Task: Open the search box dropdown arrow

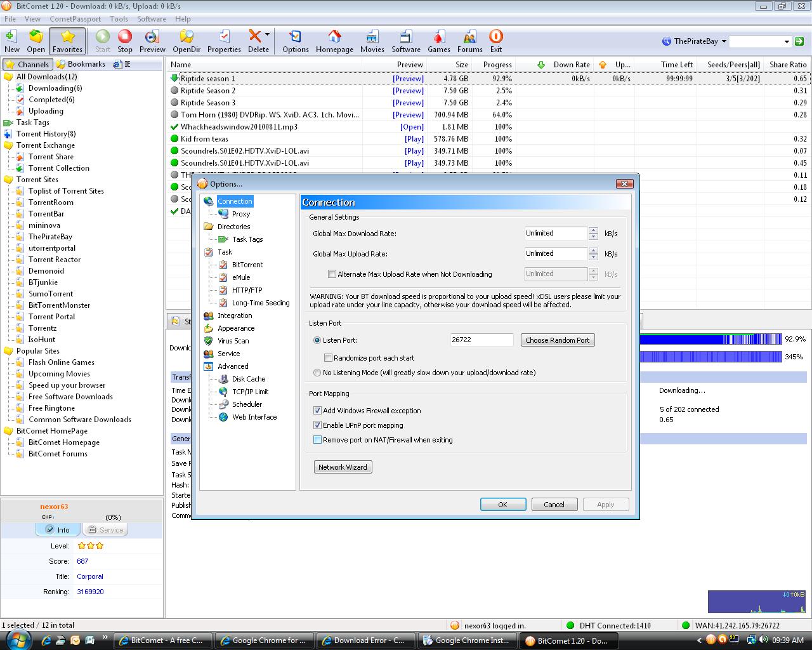Action: click(787, 41)
